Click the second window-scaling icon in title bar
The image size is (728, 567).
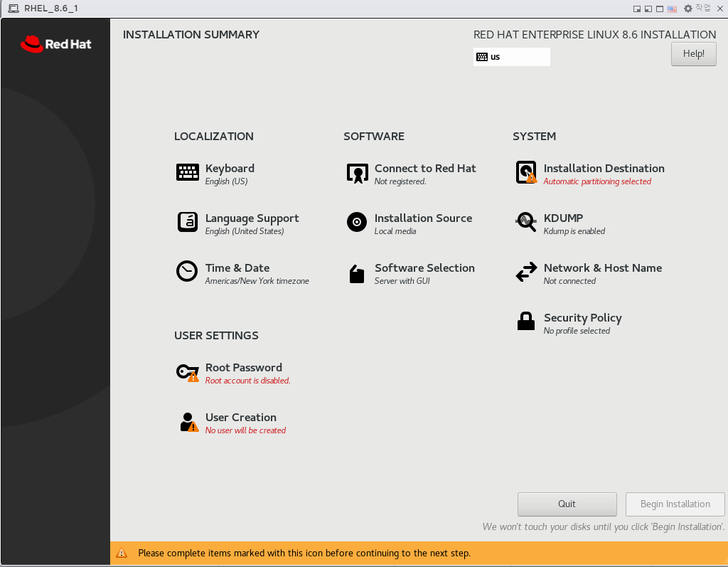click(648, 9)
